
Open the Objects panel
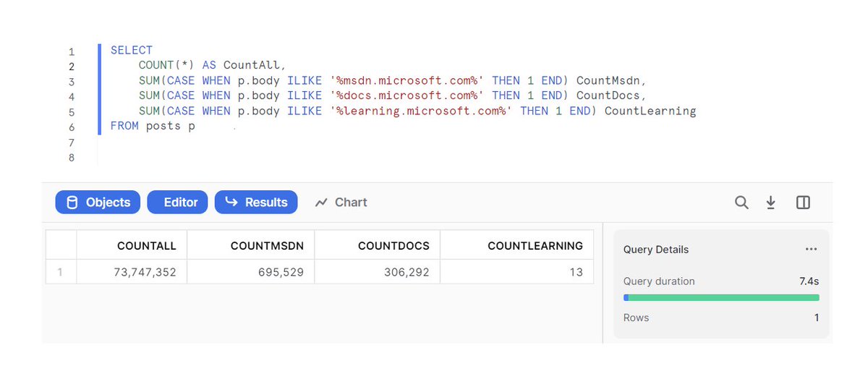coord(97,203)
